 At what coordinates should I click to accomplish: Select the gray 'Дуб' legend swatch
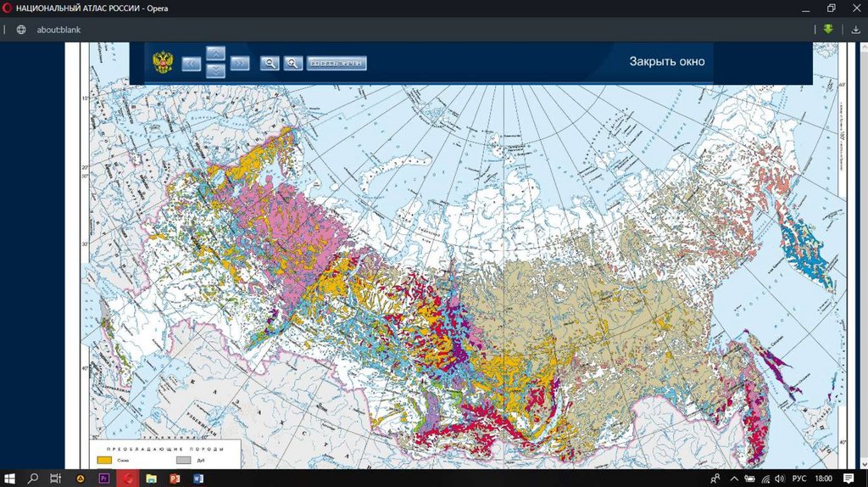(183, 459)
